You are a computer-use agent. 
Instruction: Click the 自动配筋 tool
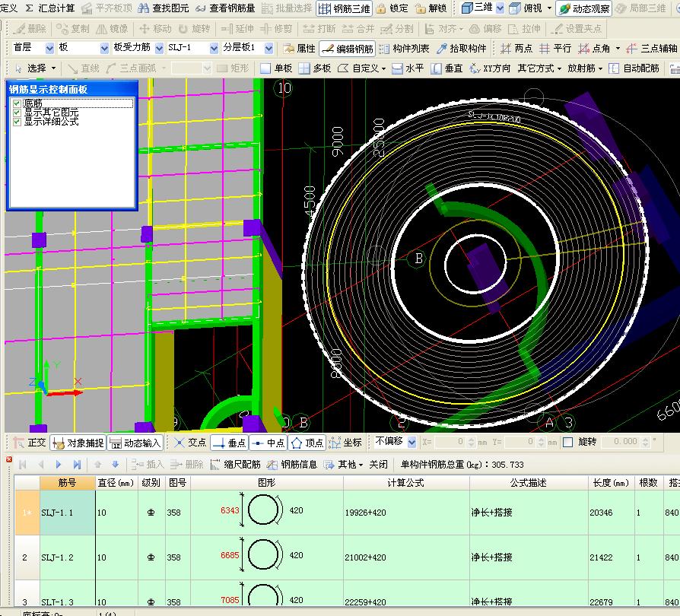[634, 68]
